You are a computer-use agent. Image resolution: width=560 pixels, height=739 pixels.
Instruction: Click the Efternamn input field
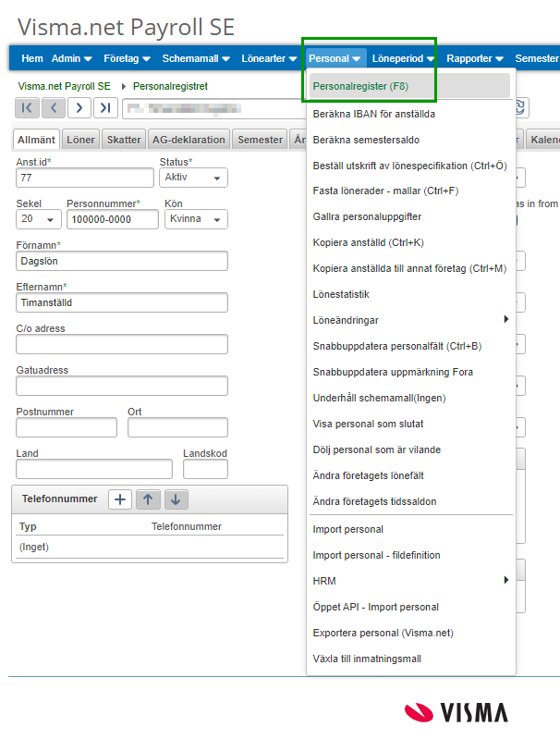coord(122,302)
